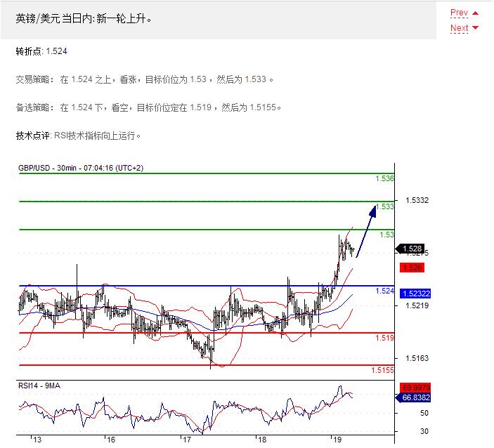Click the red up arrow beside Prev
The height and width of the screenshot is (448, 494).
[476, 13]
